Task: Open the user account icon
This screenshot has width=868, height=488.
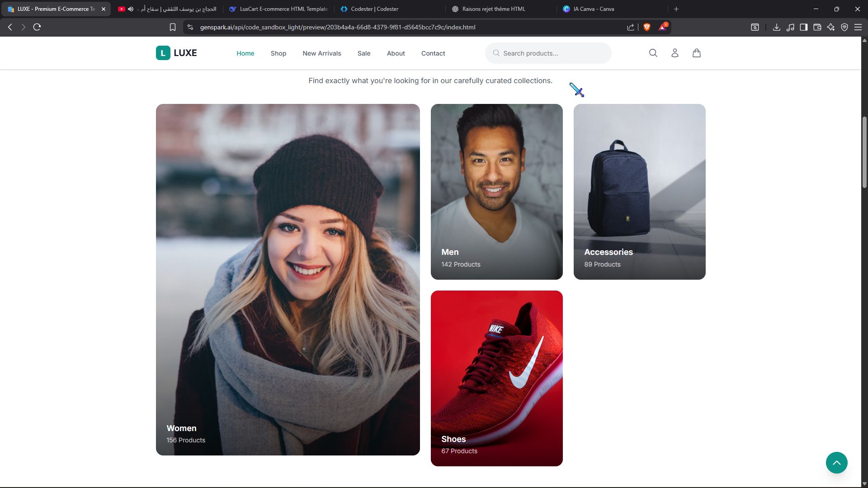Action: pyautogui.click(x=675, y=53)
